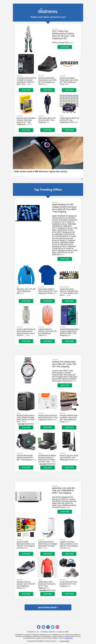
Task: Open the Apple app store icon
Action: tap(39, 627)
